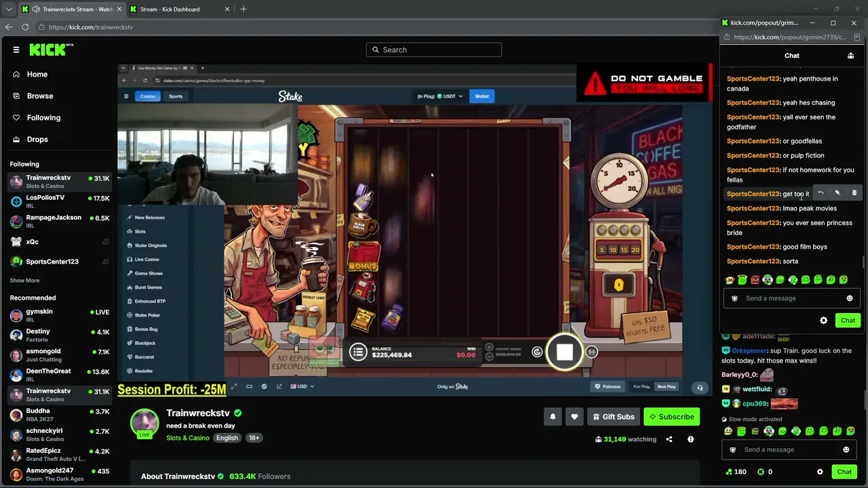
Task: Click popout chat Send a message field
Action: (x=791, y=298)
